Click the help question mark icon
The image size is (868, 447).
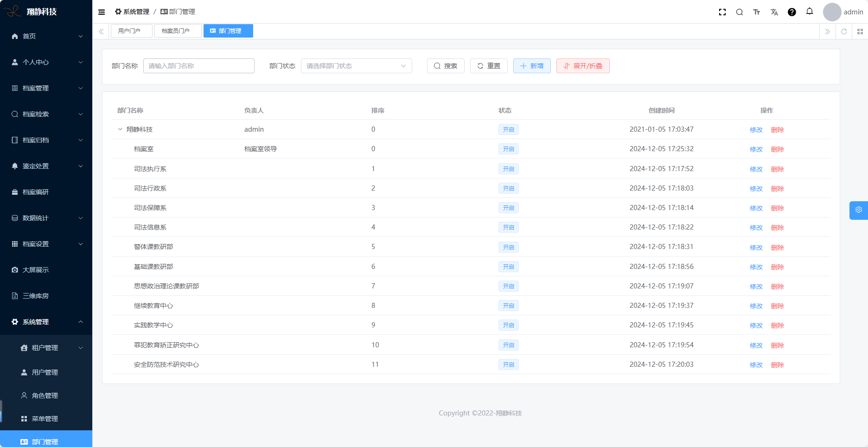point(792,12)
